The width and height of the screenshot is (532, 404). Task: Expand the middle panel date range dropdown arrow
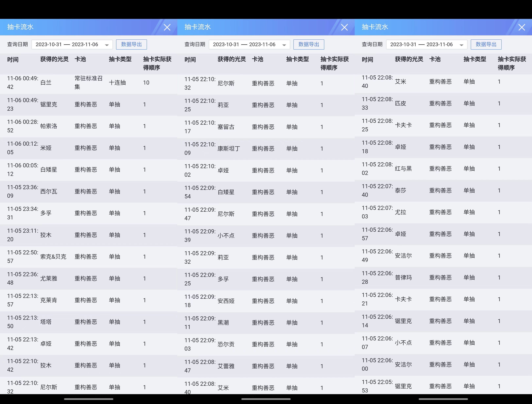tap(284, 45)
